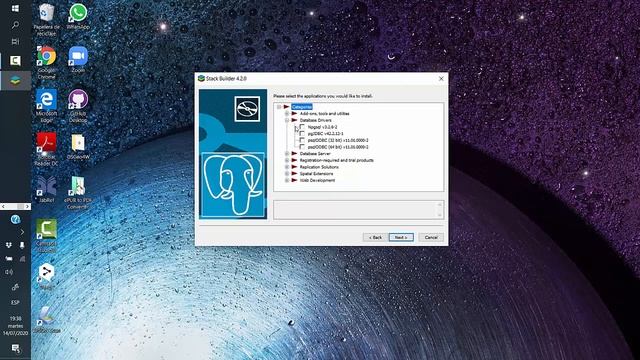Select the Database Drivers label
The image size is (640, 360).
coord(316,120)
